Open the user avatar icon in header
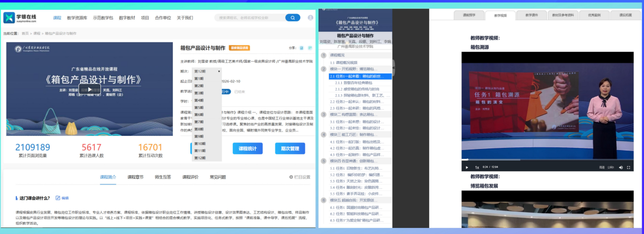Image resolution: width=644 pixels, height=234 pixels. tap(310, 17)
